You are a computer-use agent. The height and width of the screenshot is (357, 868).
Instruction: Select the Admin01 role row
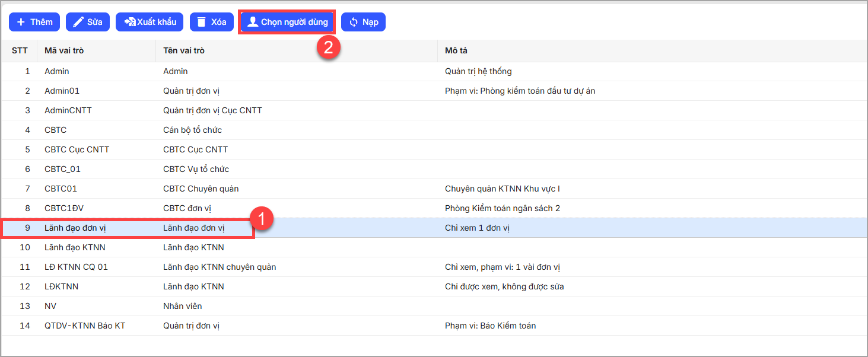pyautogui.click(x=62, y=91)
